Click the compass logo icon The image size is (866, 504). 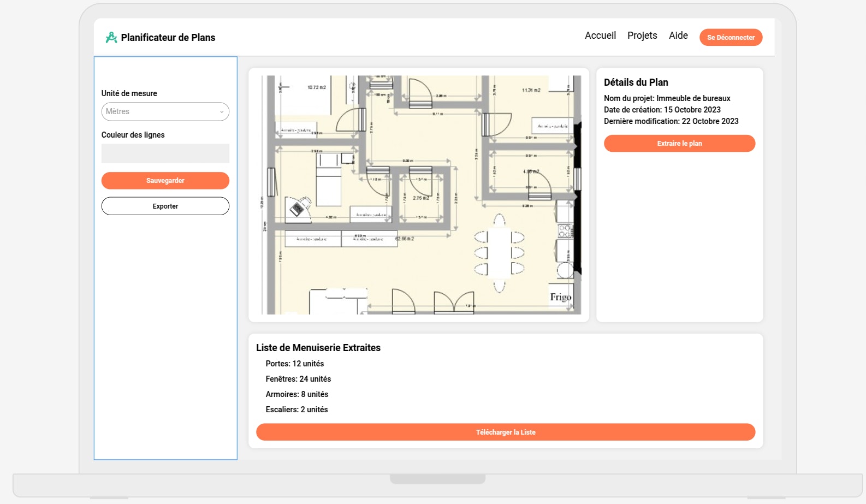click(x=111, y=37)
